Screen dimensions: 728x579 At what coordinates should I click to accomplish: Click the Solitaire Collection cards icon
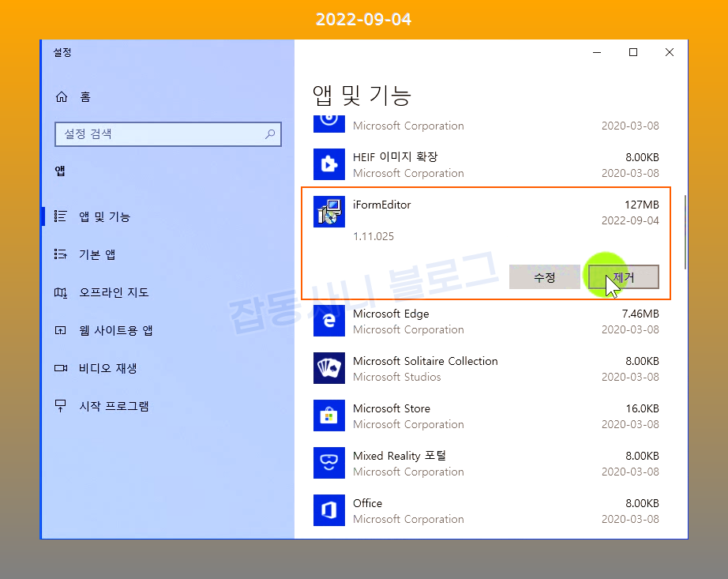pyautogui.click(x=328, y=368)
